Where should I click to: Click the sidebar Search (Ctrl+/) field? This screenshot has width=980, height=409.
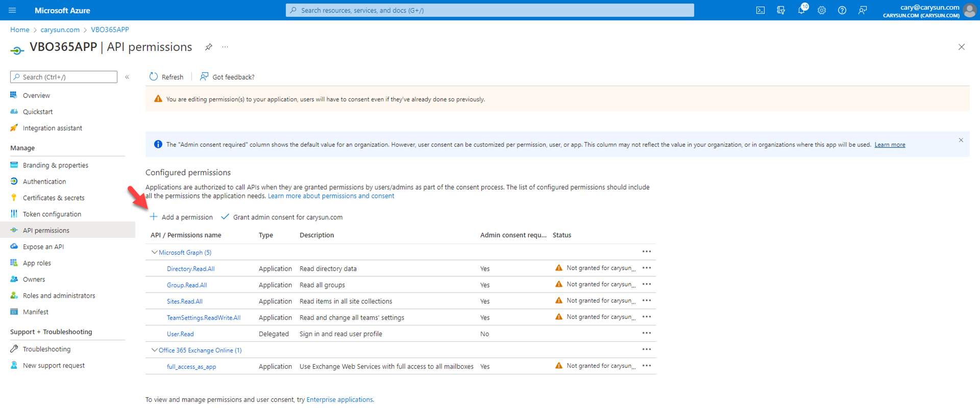(x=64, y=77)
